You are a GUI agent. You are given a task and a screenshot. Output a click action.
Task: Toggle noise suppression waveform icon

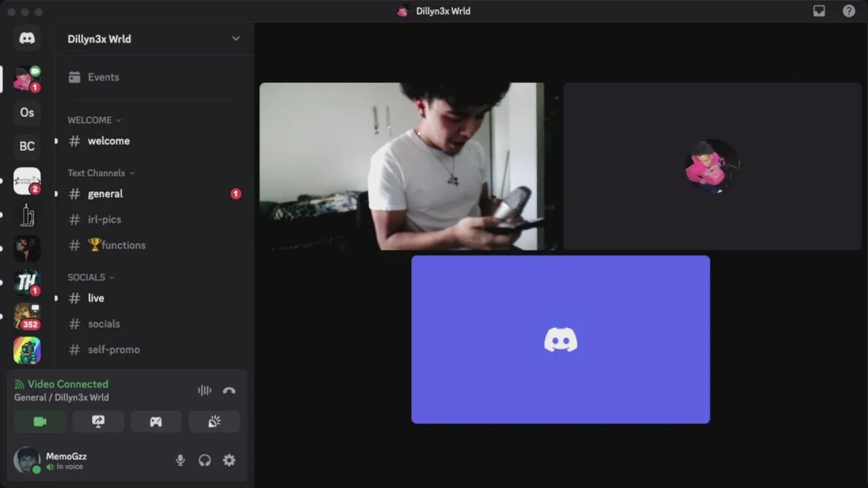pyautogui.click(x=204, y=390)
